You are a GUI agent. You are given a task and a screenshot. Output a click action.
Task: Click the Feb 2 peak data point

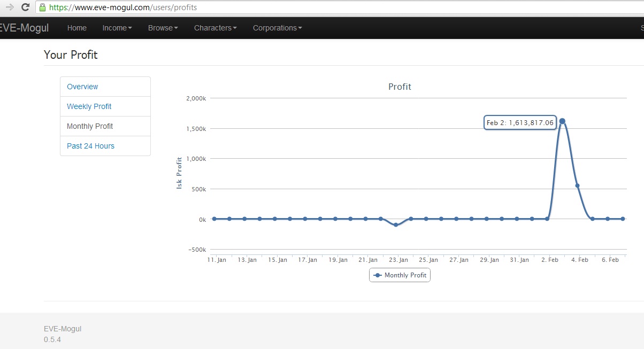562,121
